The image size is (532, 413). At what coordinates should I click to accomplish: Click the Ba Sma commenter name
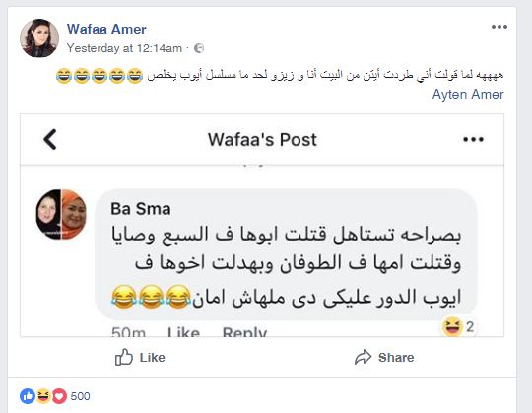point(141,209)
